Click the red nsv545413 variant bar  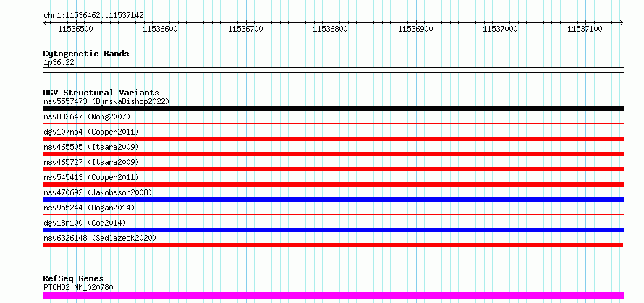click(333, 184)
